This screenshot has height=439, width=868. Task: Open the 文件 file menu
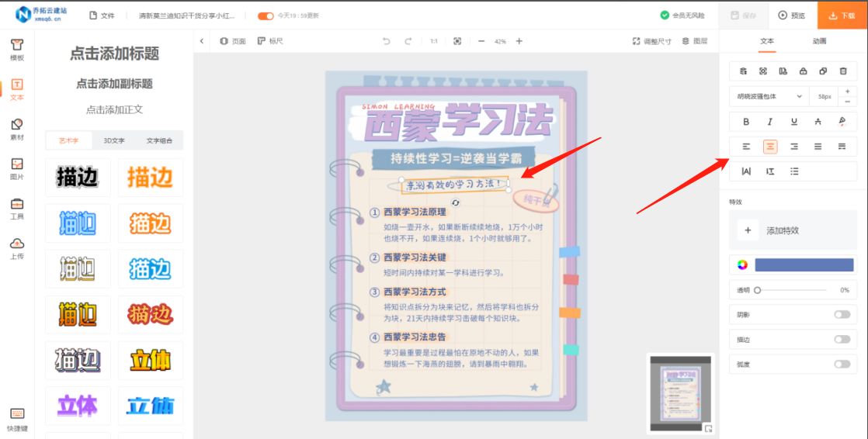pyautogui.click(x=102, y=16)
